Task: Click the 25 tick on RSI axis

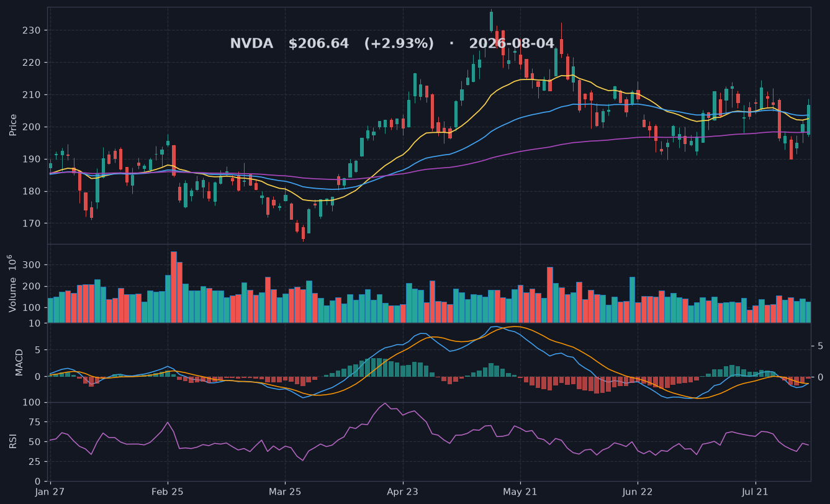Action: [x=36, y=462]
